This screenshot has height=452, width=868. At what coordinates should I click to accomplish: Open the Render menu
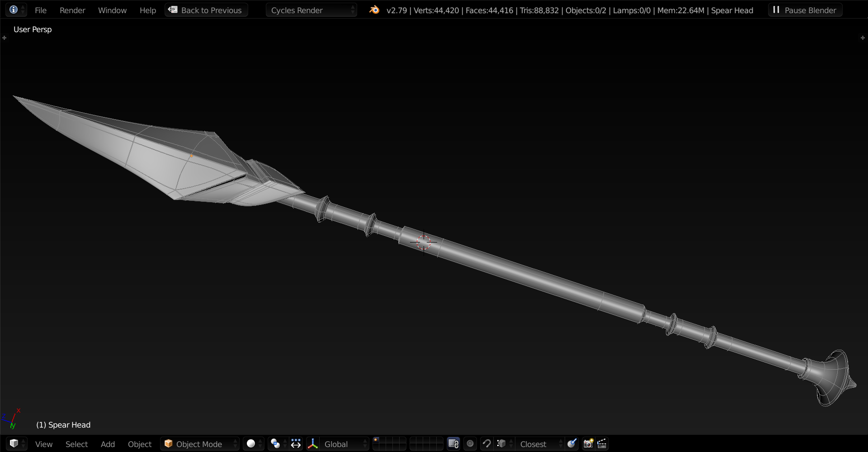point(72,10)
